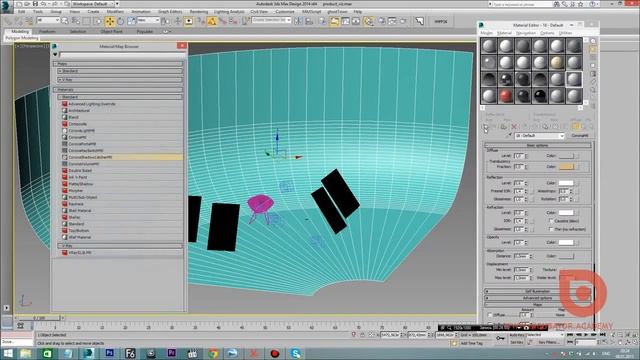Enable the Thin (no refraction) checkbox
The height and width of the screenshot is (360, 640).
(x=551, y=229)
